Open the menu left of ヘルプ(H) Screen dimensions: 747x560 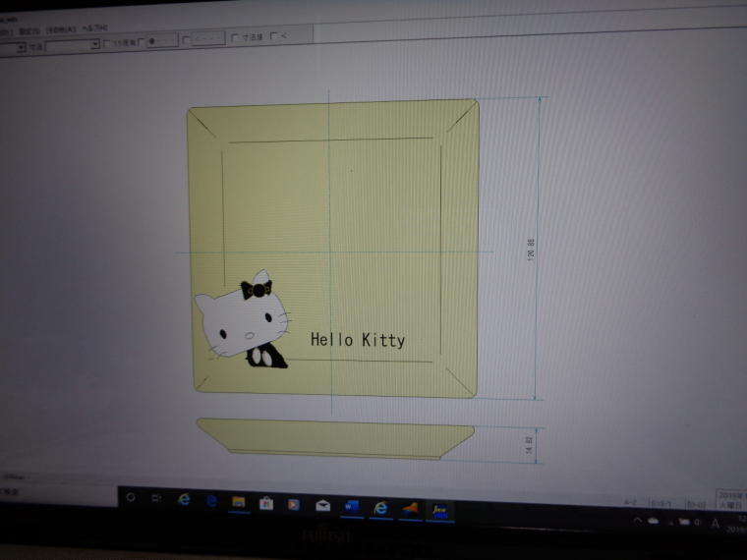[61, 30]
